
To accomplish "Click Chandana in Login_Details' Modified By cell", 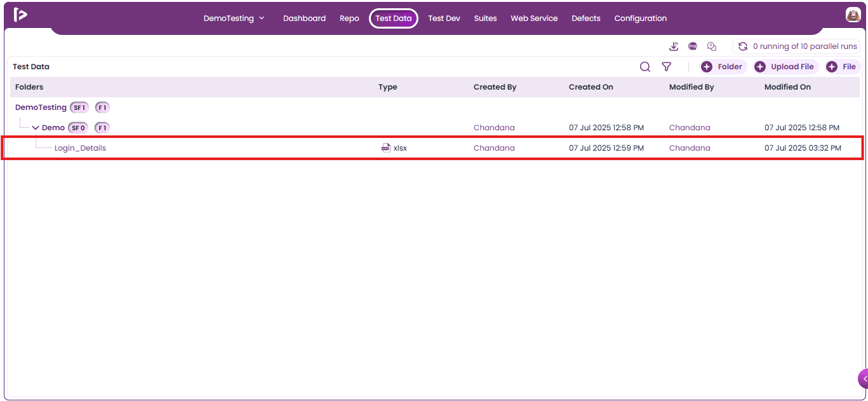I will click(690, 148).
